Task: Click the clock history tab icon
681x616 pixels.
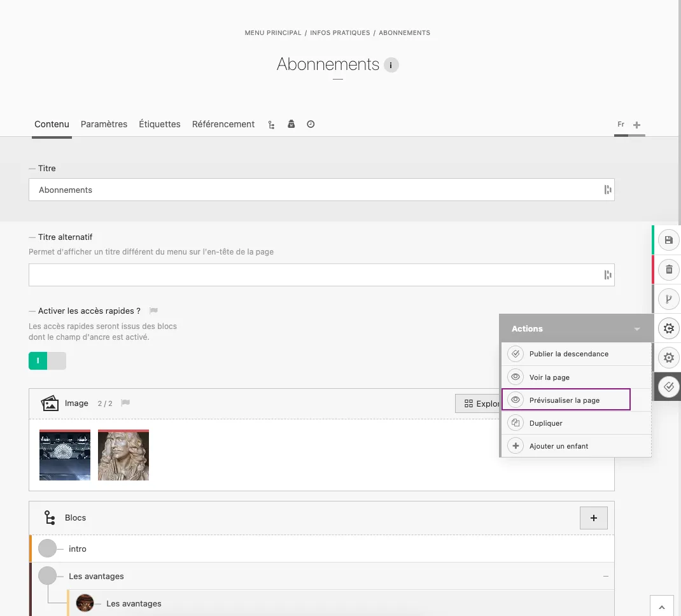Action: pyautogui.click(x=311, y=125)
